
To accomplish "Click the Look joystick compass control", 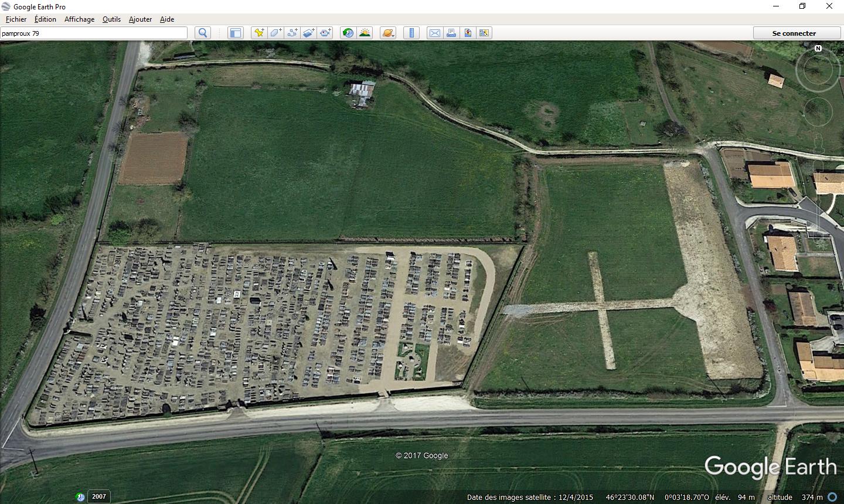I will pyautogui.click(x=817, y=70).
